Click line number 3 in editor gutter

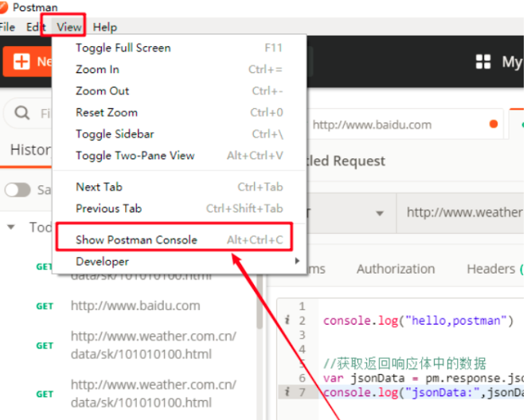coord(302,335)
